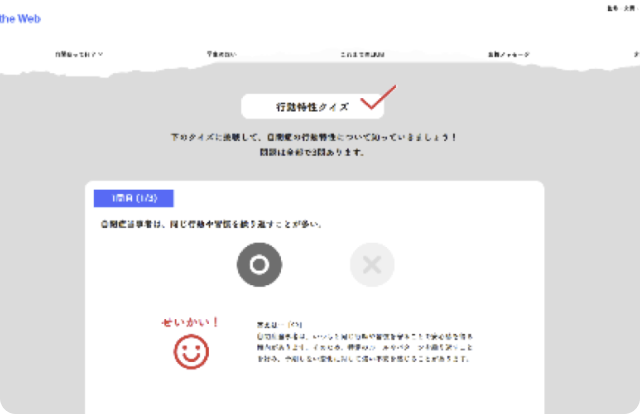Click the intro text line '問題は全部で3問あります'
Screen dimensions: 640x414
coord(312,152)
